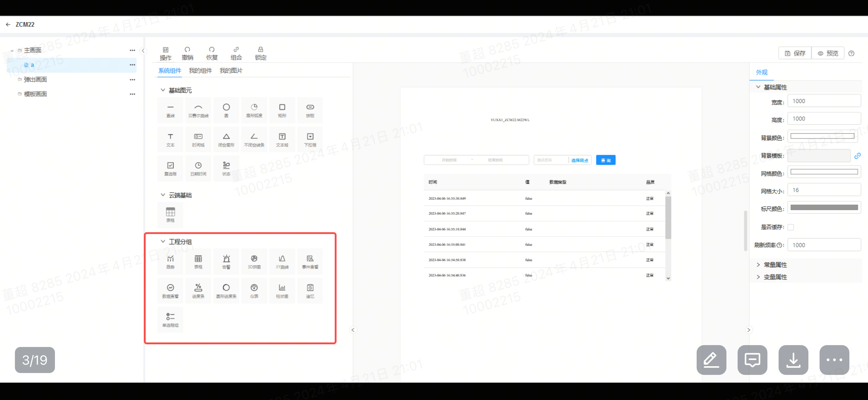Click the 撤销 undo toolbar button

click(187, 54)
